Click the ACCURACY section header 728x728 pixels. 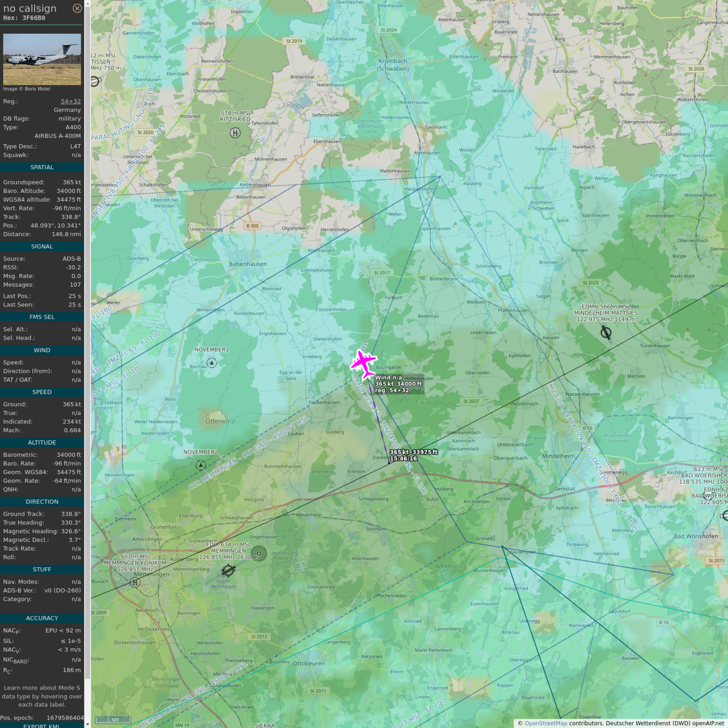42,618
